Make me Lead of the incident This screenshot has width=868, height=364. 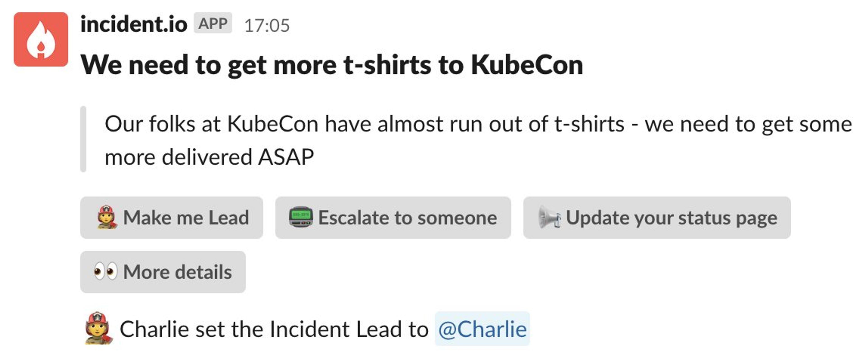pyautogui.click(x=172, y=217)
